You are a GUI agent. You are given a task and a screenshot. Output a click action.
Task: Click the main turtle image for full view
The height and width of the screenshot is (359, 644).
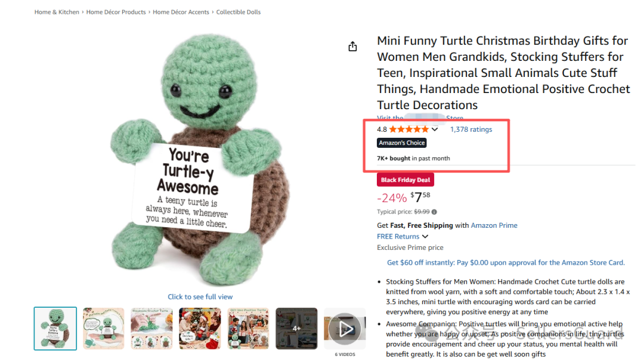185,161
